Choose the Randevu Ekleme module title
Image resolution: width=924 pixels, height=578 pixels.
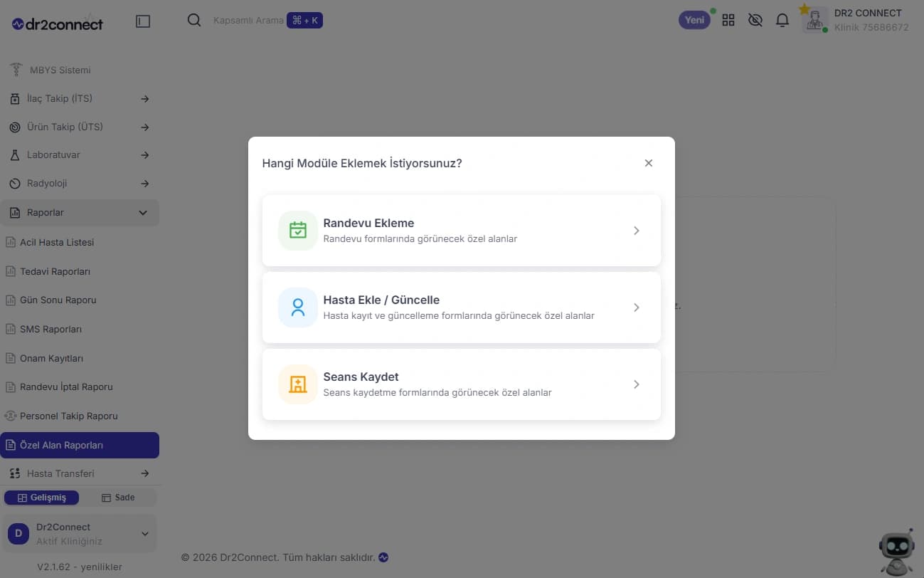368,223
